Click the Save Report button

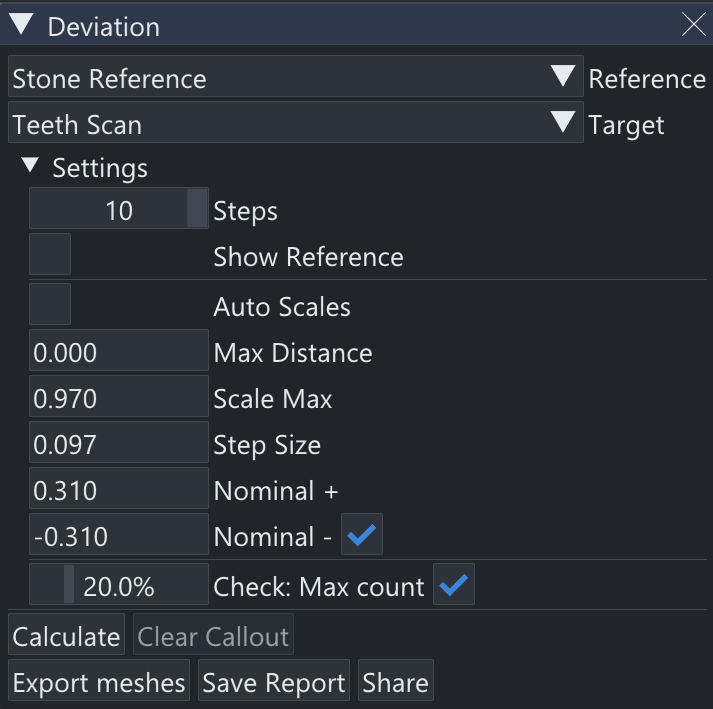(x=273, y=683)
